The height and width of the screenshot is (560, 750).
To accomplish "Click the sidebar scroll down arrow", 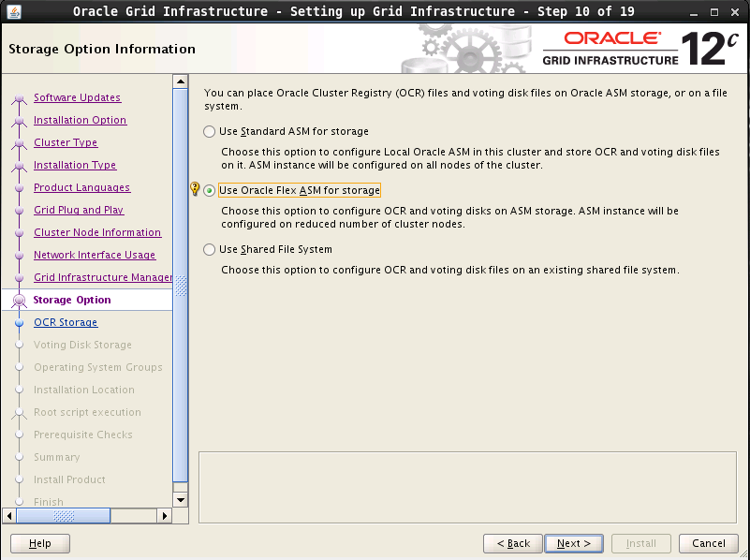I will (180, 499).
